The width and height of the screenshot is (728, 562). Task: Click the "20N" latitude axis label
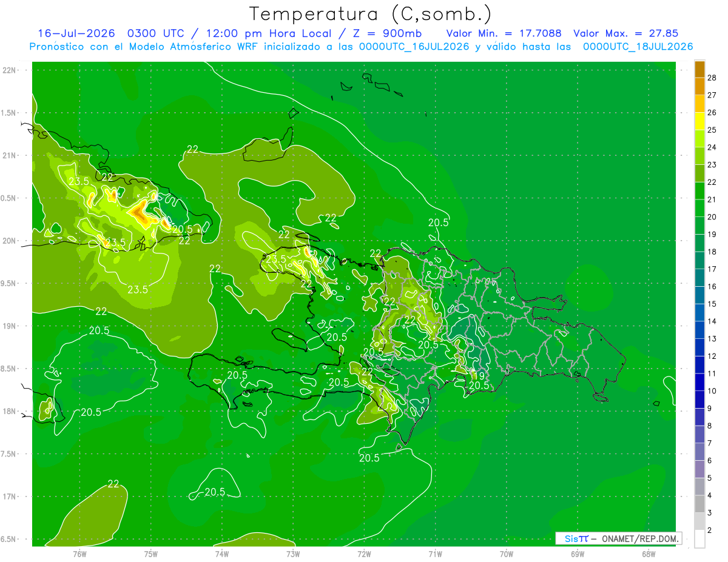click(x=10, y=241)
